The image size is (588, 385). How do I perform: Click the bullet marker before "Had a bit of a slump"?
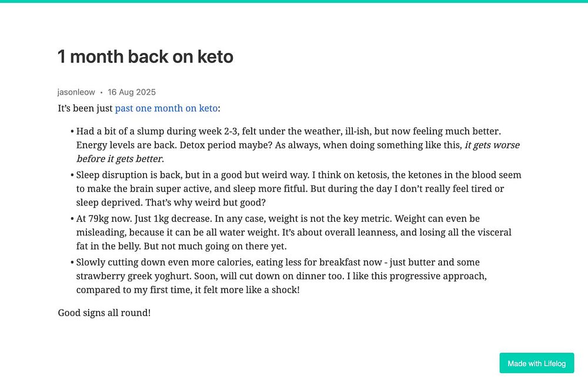coord(72,131)
